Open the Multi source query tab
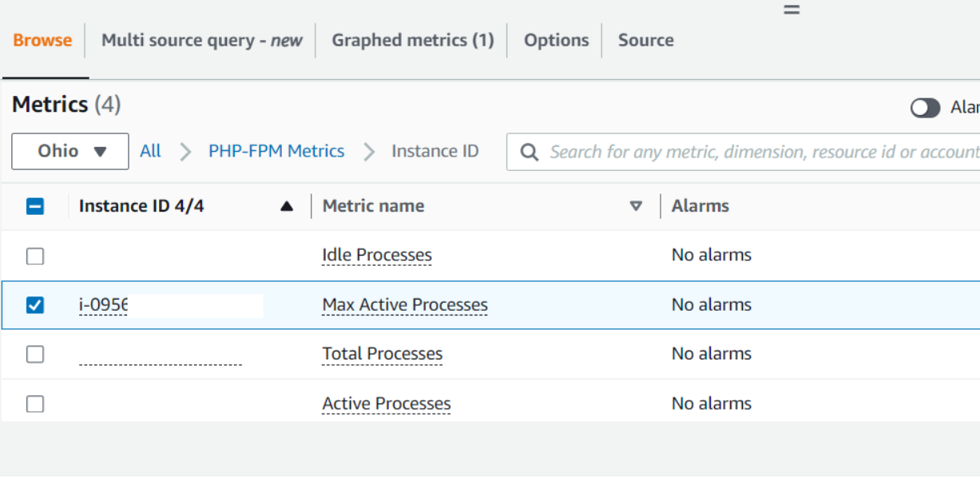Viewport: 980px width, 488px height. 201,40
